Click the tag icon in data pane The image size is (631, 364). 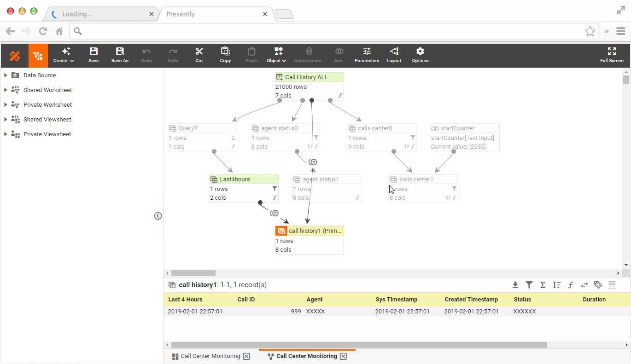pyautogui.click(x=598, y=285)
